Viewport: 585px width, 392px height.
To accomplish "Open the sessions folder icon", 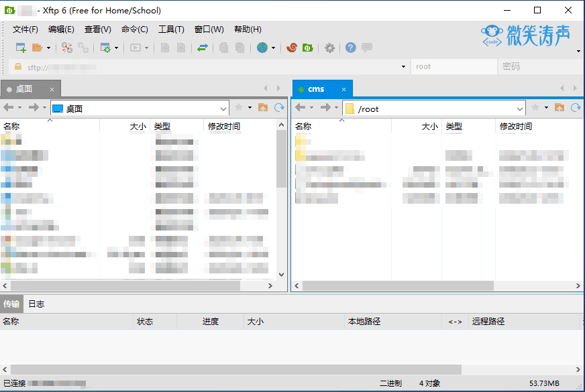I will pyautogui.click(x=37, y=48).
